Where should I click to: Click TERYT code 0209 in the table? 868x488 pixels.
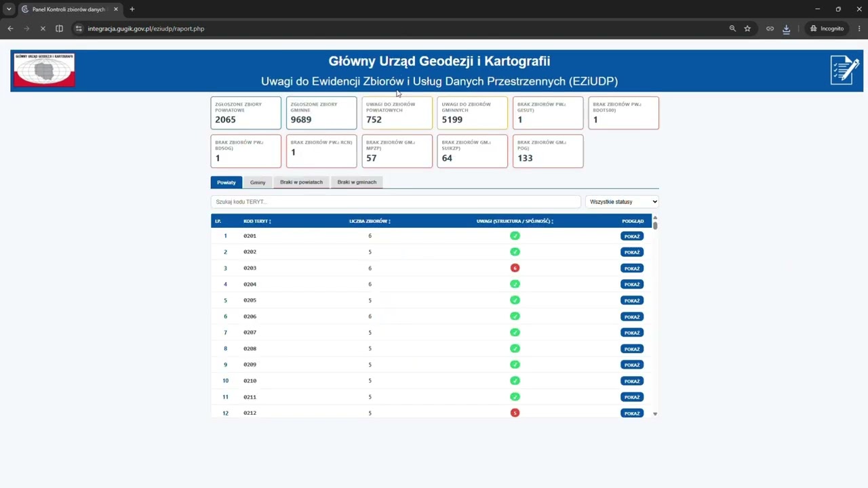point(250,365)
